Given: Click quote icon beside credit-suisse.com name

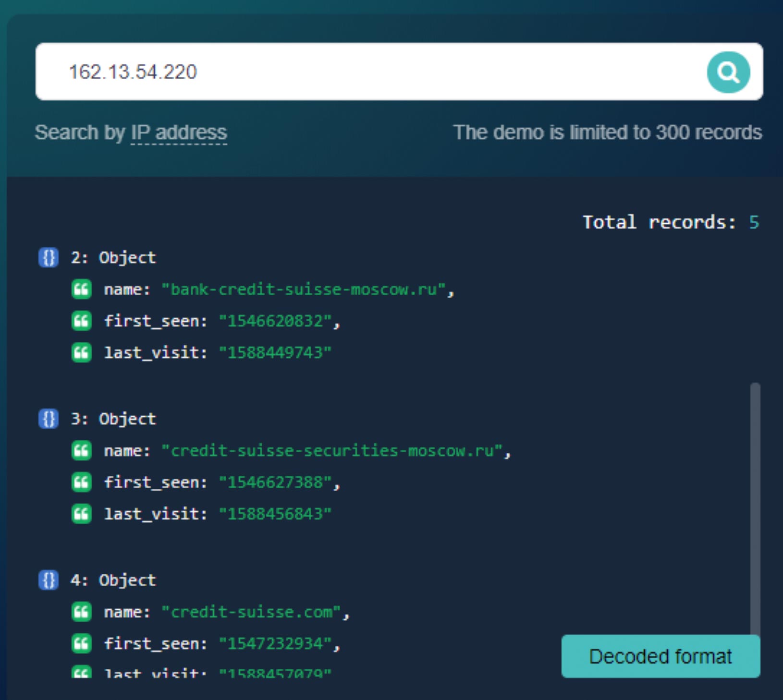Looking at the screenshot, I should pyautogui.click(x=81, y=612).
